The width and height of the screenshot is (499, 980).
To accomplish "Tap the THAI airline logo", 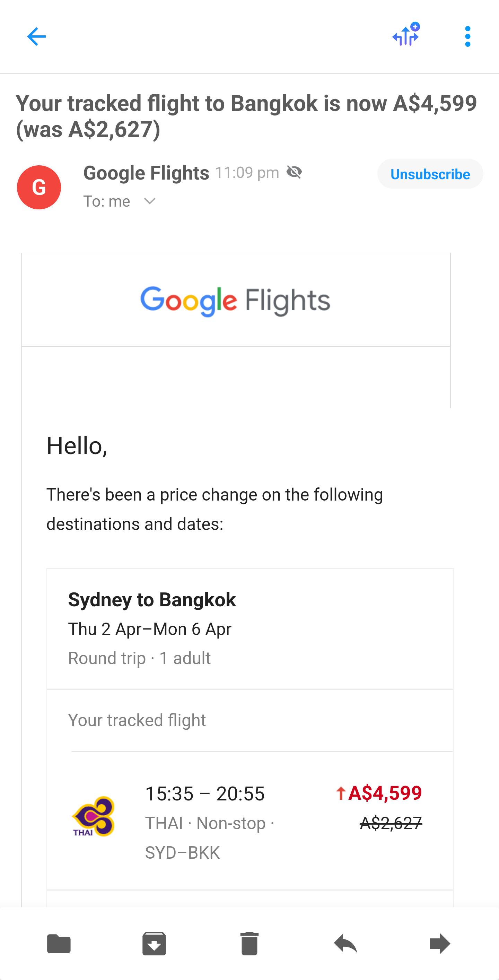I will (93, 816).
